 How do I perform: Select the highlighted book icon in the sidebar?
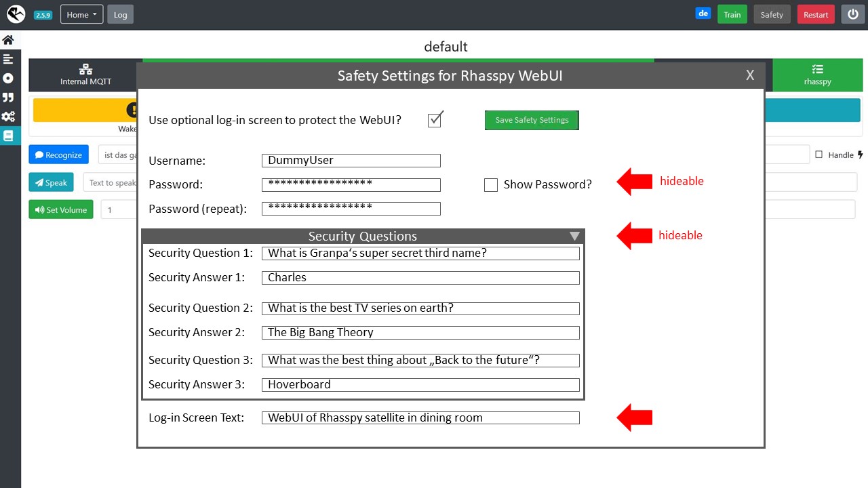click(7, 136)
